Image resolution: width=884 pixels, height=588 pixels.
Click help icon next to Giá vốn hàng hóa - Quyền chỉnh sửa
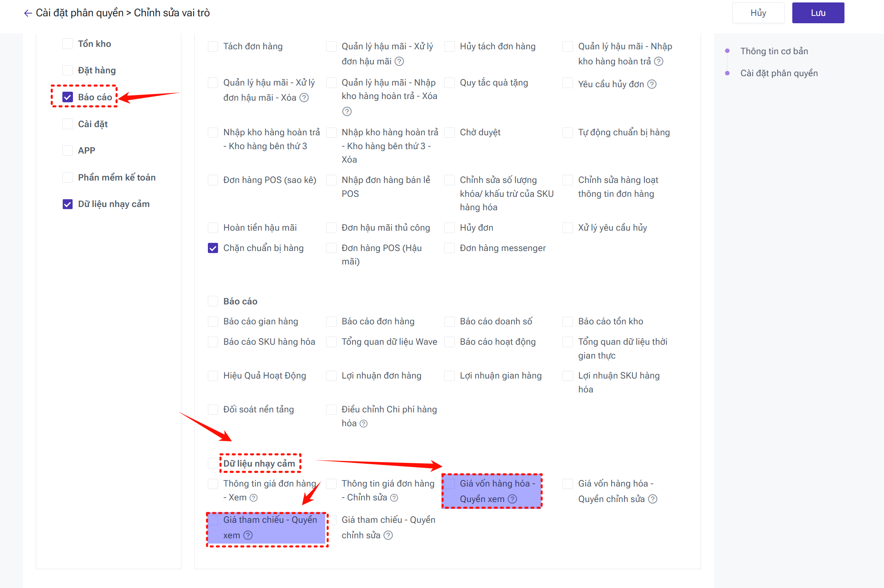653,499
